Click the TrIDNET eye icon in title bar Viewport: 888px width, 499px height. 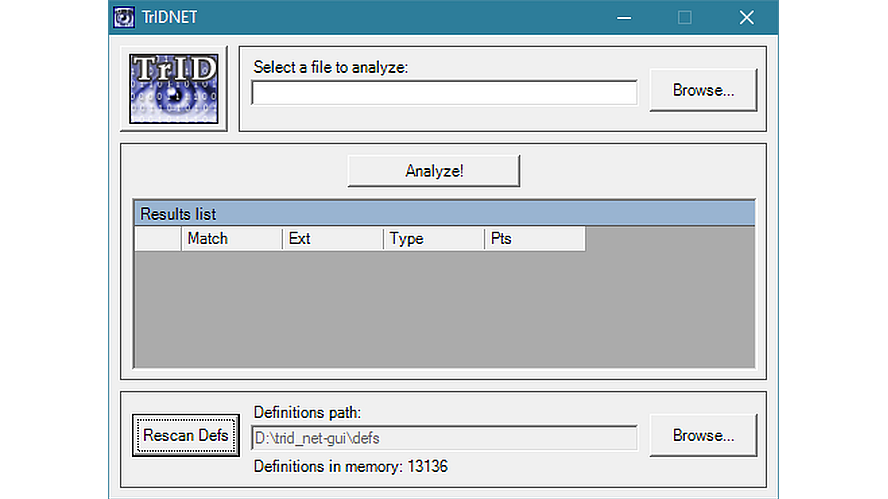[125, 17]
